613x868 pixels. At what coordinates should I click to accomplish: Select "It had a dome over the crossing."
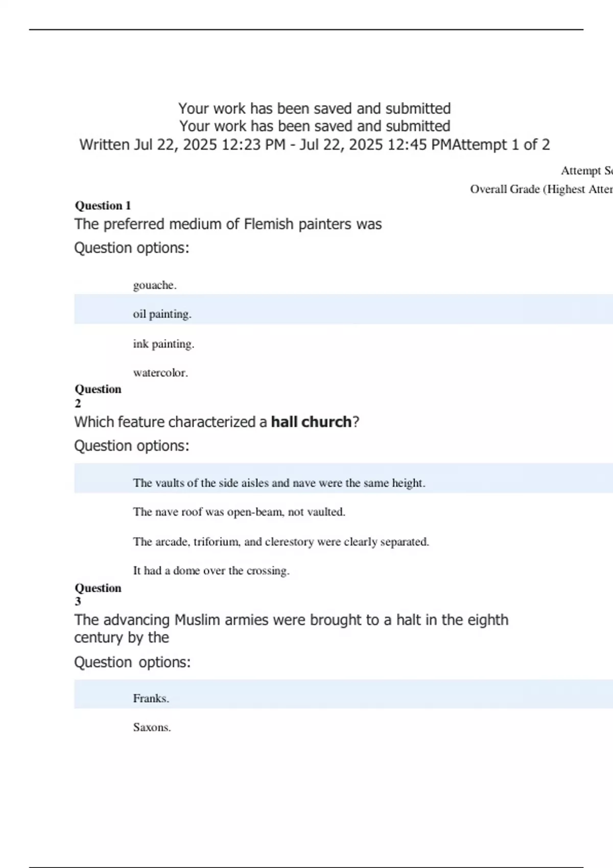point(211,571)
